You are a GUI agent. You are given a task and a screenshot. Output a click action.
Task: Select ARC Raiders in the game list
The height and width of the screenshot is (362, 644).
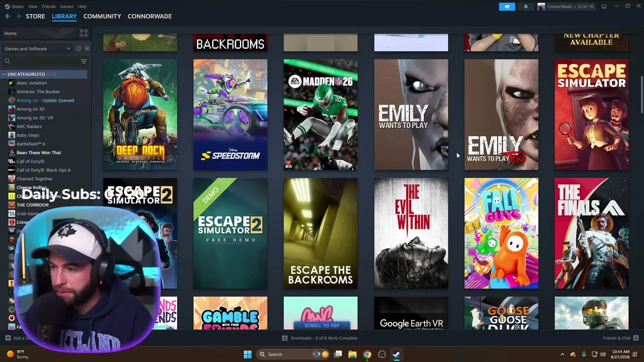pos(29,127)
